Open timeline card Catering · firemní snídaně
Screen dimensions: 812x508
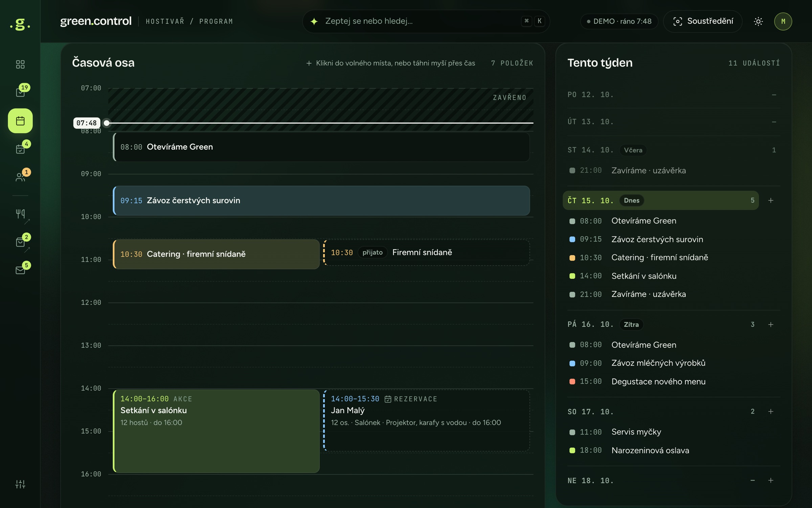216,254
